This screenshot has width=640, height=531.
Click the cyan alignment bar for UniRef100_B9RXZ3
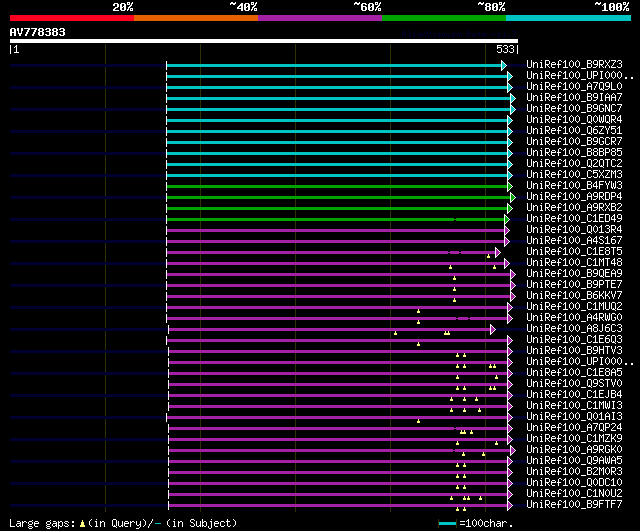334,65
